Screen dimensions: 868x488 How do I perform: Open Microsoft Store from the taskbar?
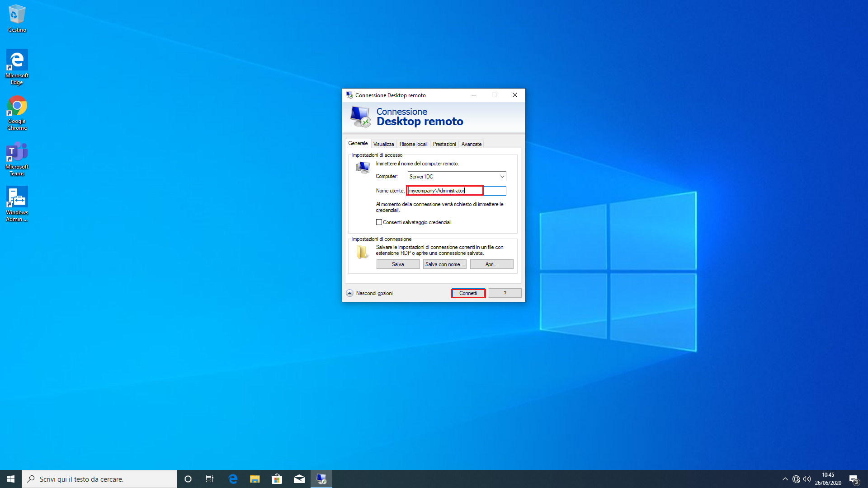pyautogui.click(x=277, y=479)
